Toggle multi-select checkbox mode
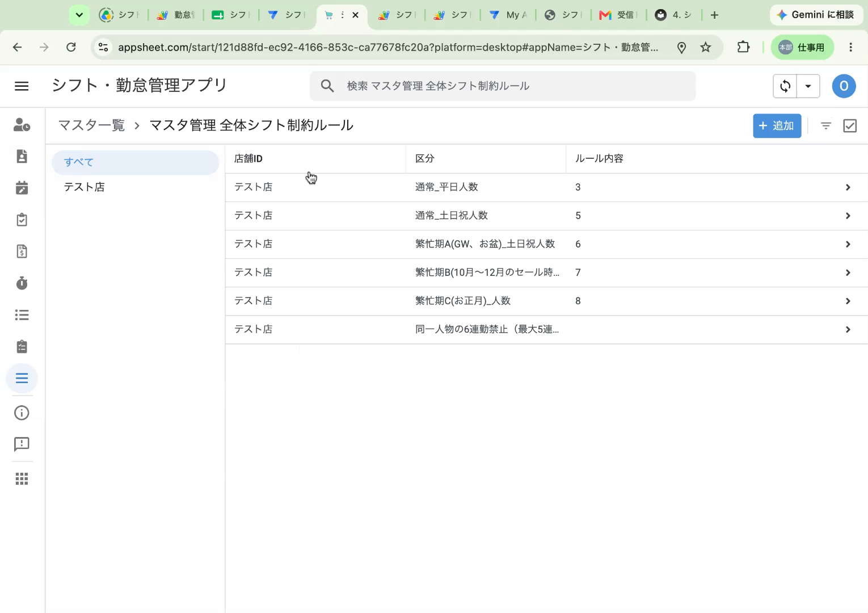The height and width of the screenshot is (613, 868). click(850, 126)
